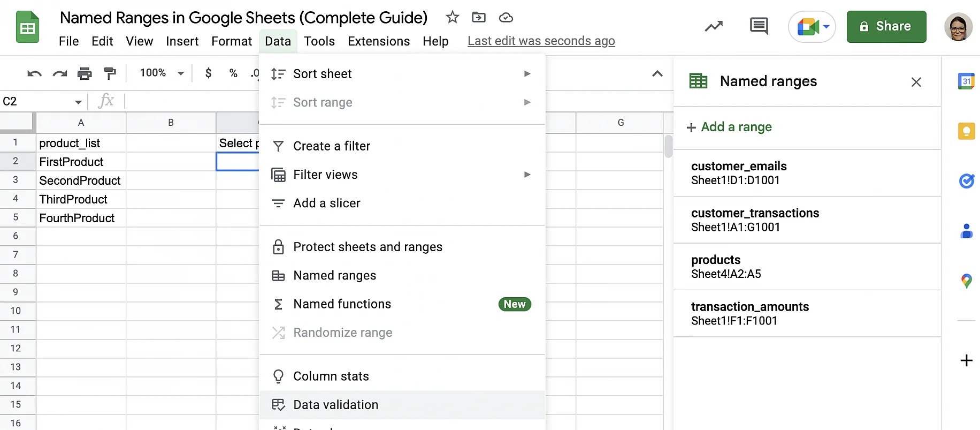980x430 pixels.
Task: Redo the last action
Action: 60,73
